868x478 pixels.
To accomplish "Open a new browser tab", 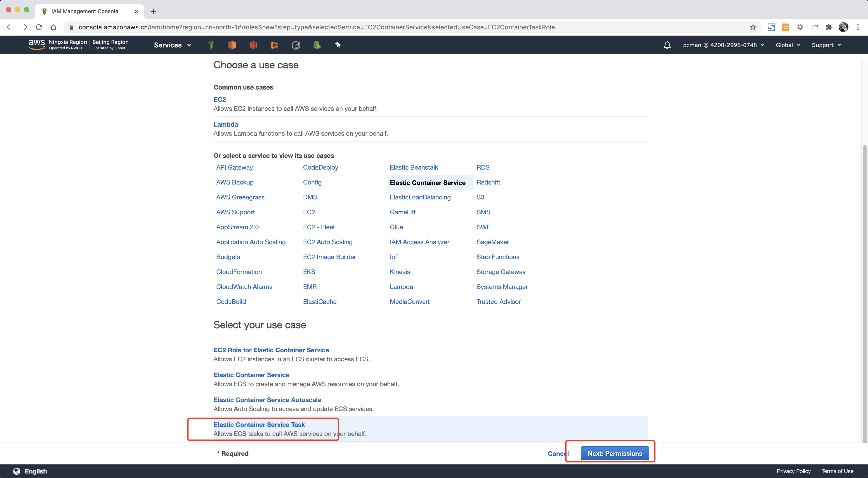I will click(154, 12).
